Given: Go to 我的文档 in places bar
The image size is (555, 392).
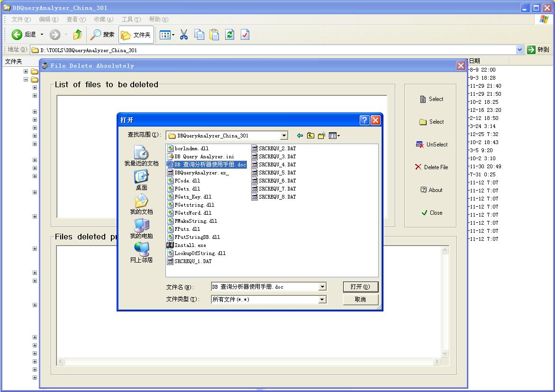Looking at the screenshot, I should [x=141, y=204].
